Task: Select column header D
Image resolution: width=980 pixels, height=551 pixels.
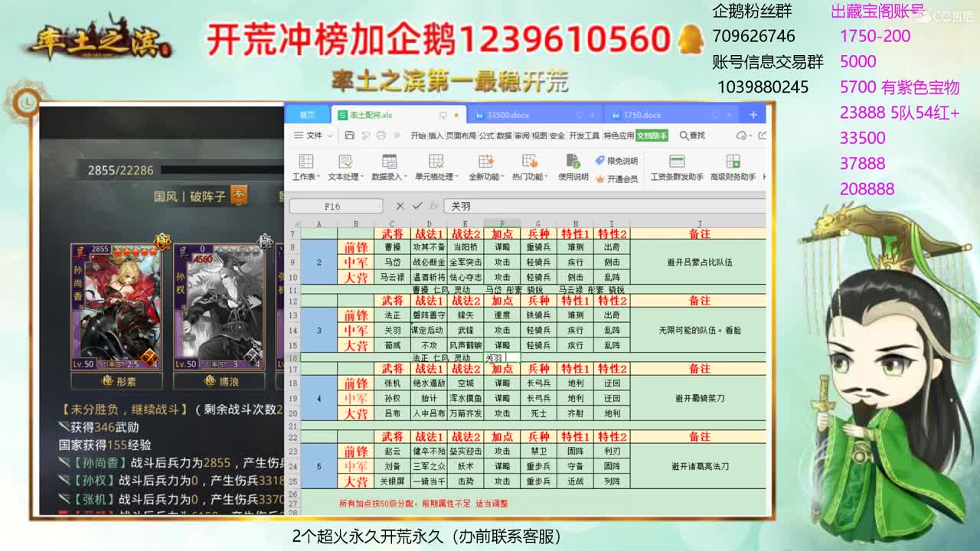Action: pyautogui.click(x=429, y=223)
